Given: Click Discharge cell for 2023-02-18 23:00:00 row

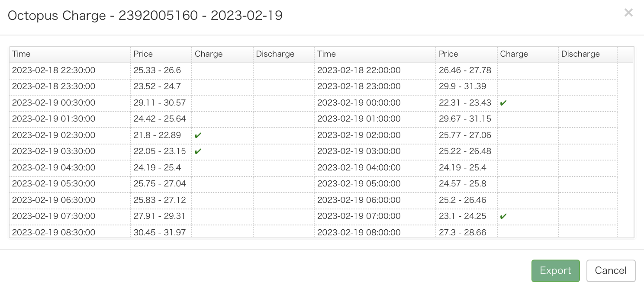Looking at the screenshot, I should 587,87.
